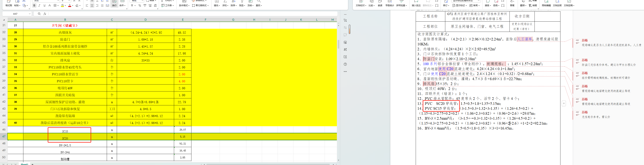Viewport: 644px width, 165px height.
Task: Toggle Underline formatting in spreadsheet
Action: [x=45, y=5]
